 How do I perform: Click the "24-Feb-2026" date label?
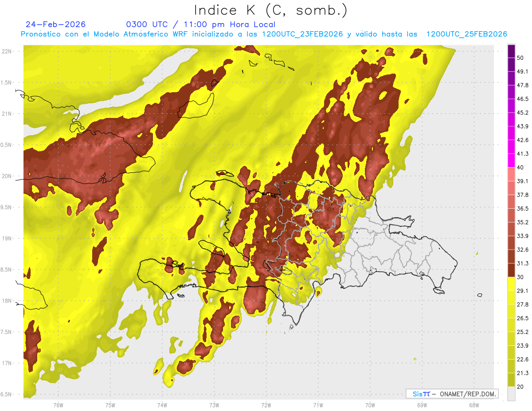[x=55, y=24]
